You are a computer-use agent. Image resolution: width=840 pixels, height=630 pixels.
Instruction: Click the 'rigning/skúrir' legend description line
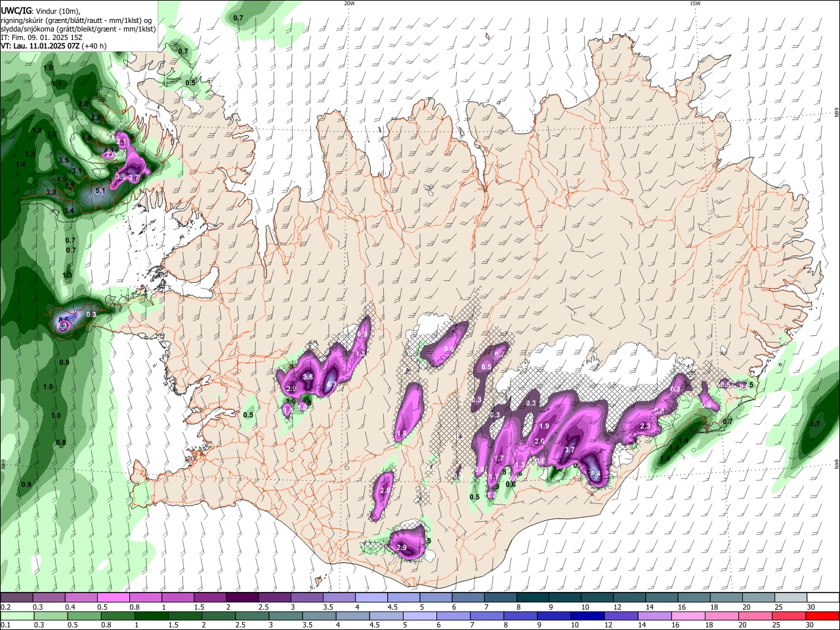(77, 20)
